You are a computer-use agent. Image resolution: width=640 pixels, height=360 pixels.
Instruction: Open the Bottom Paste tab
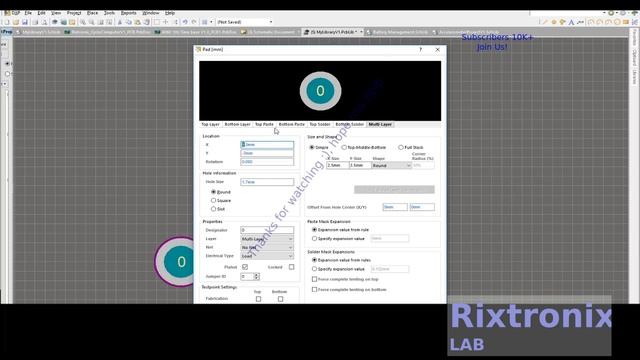coord(291,124)
